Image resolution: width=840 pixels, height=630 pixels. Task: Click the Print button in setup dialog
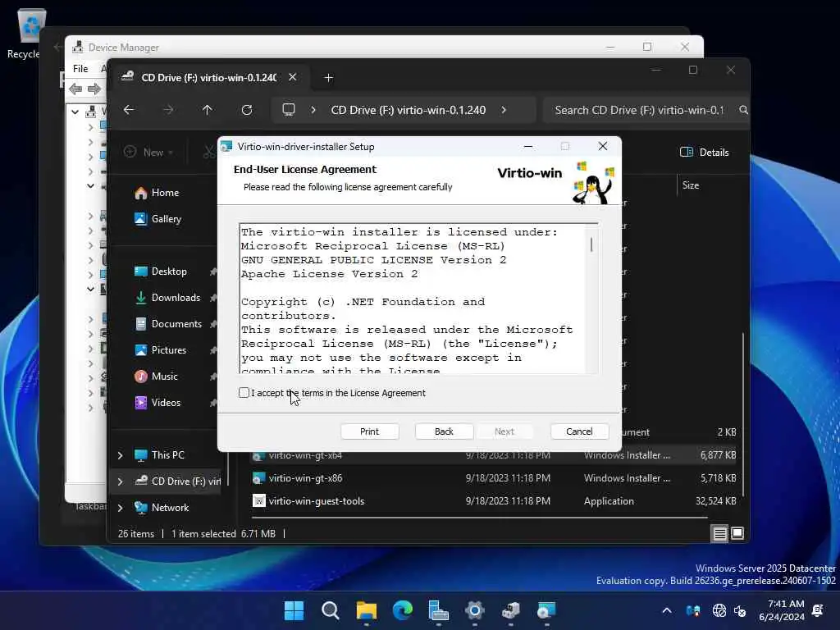click(x=369, y=431)
